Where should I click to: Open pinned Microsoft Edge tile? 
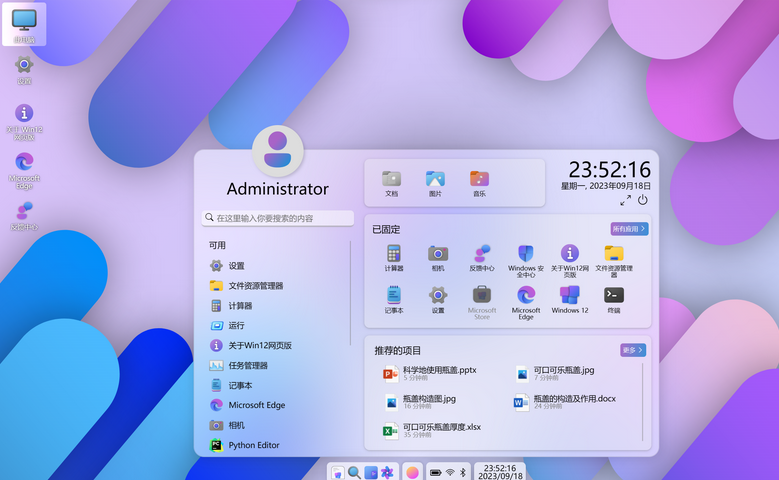(526, 302)
